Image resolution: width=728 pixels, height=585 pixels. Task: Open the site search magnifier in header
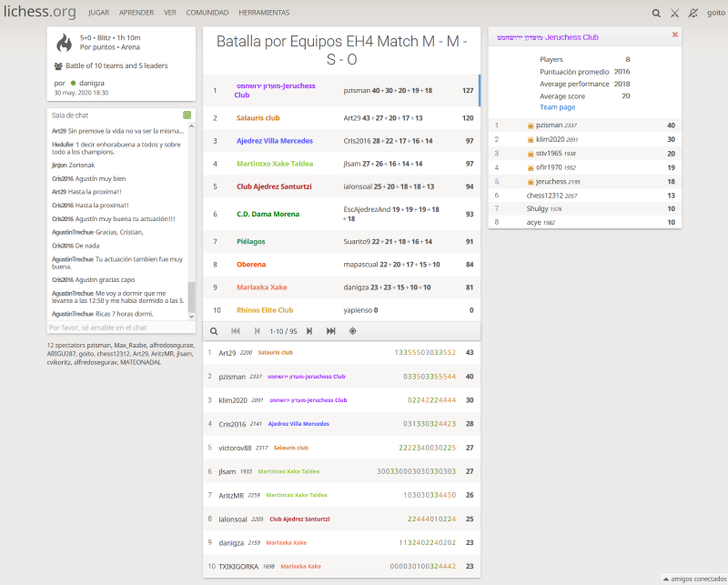(x=656, y=13)
